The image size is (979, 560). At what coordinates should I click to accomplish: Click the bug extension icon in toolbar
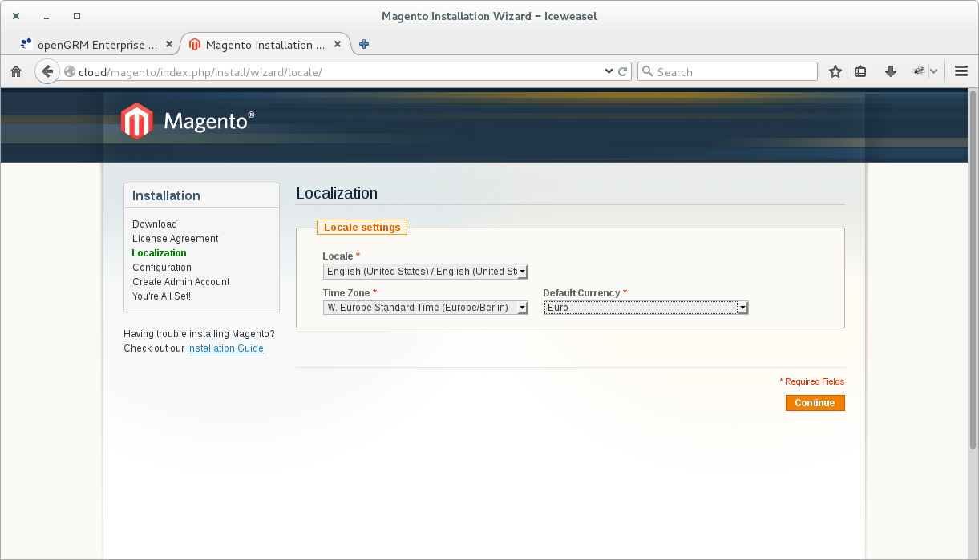[919, 71]
